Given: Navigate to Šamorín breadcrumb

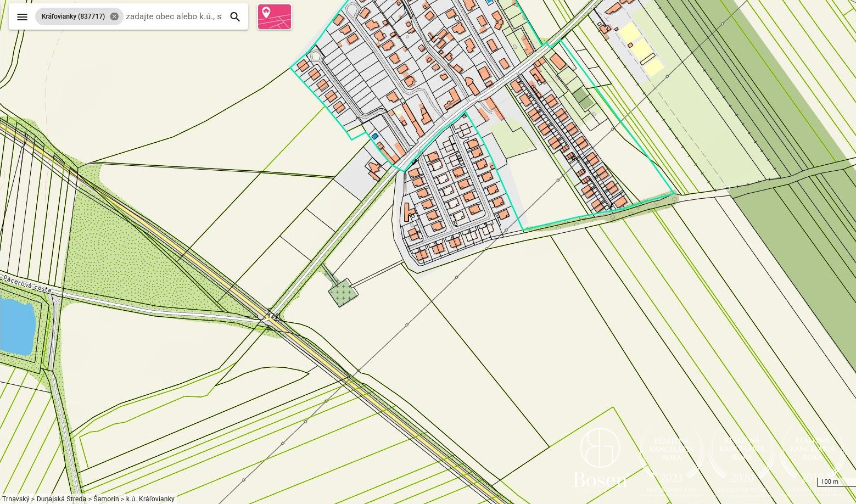Looking at the screenshot, I should click(x=105, y=499).
